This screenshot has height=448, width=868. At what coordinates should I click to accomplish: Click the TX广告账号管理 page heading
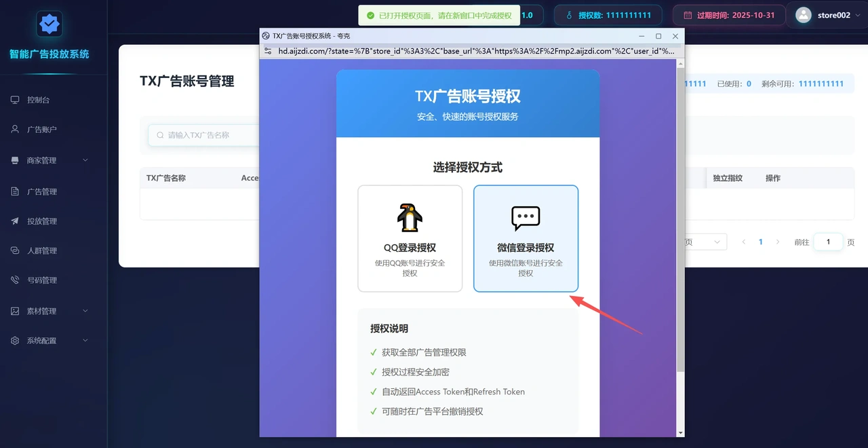tap(187, 81)
